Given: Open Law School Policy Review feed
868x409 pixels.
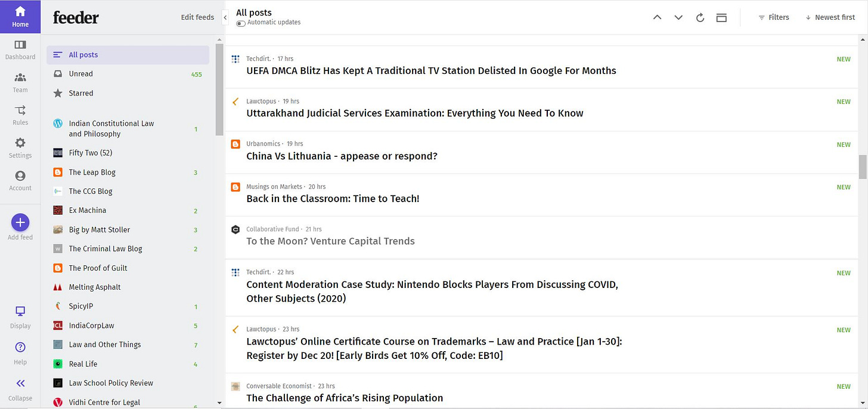Looking at the screenshot, I should pyautogui.click(x=128, y=383).
